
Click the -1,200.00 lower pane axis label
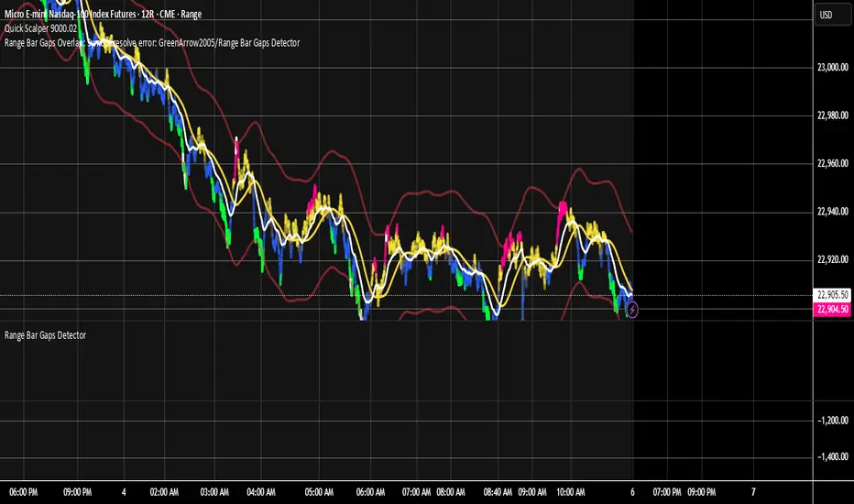833,420
